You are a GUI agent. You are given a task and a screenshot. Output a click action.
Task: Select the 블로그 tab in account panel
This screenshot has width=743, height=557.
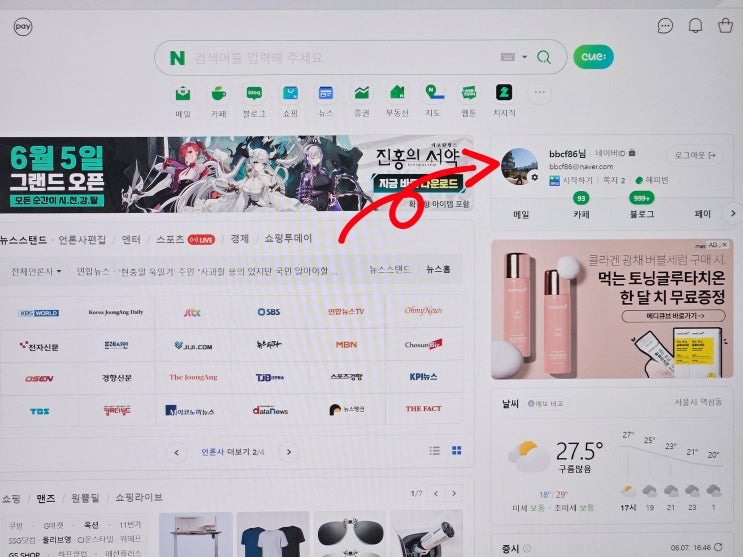coord(642,214)
